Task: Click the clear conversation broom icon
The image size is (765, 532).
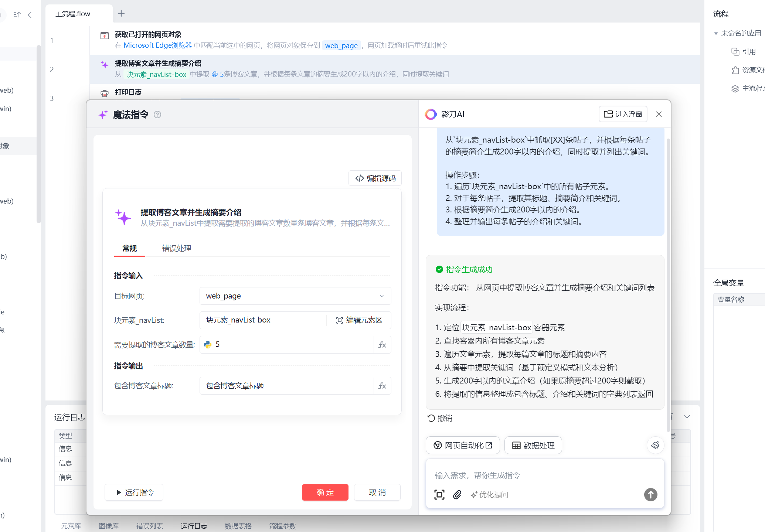Action: [655, 445]
